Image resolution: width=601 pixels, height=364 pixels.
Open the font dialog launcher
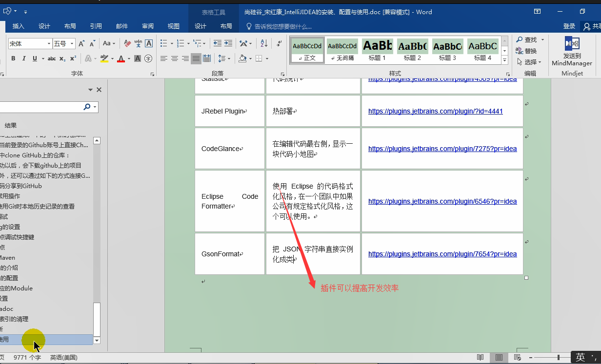tap(152, 74)
